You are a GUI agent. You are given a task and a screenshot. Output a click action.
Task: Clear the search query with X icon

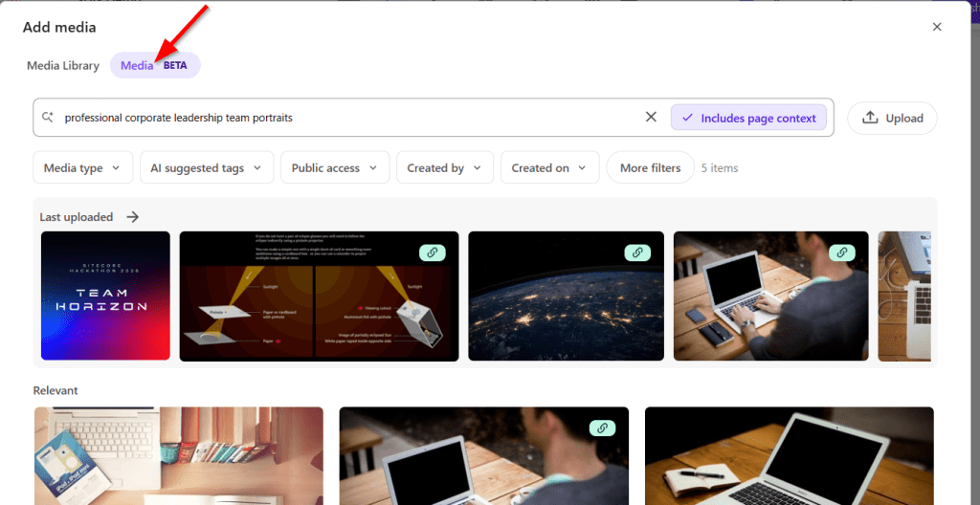click(651, 117)
